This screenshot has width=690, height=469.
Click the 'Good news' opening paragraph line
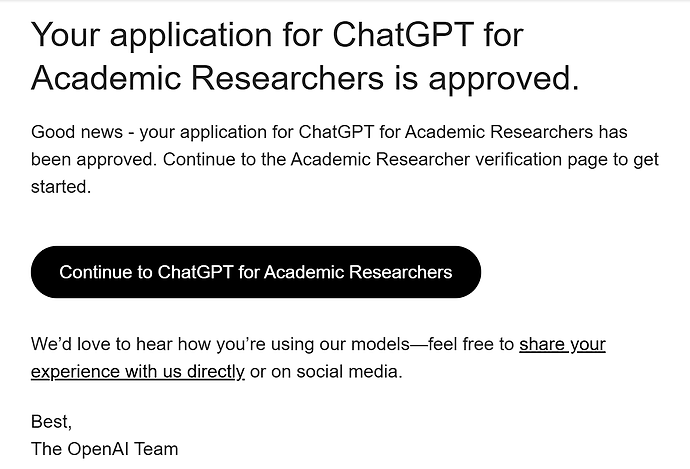[329, 132]
